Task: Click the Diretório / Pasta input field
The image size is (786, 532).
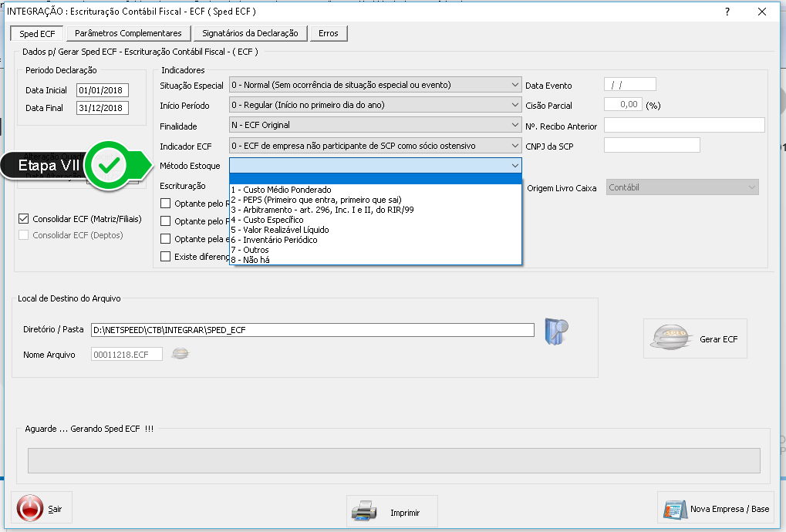Action: click(x=312, y=330)
